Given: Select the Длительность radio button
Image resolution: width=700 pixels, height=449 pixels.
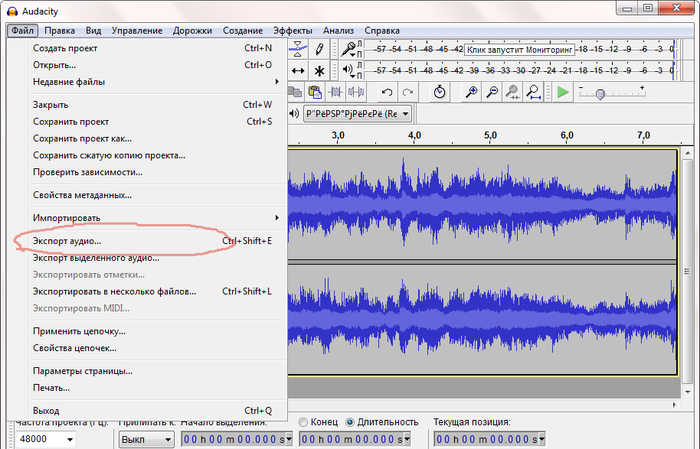Looking at the screenshot, I should 350,421.
